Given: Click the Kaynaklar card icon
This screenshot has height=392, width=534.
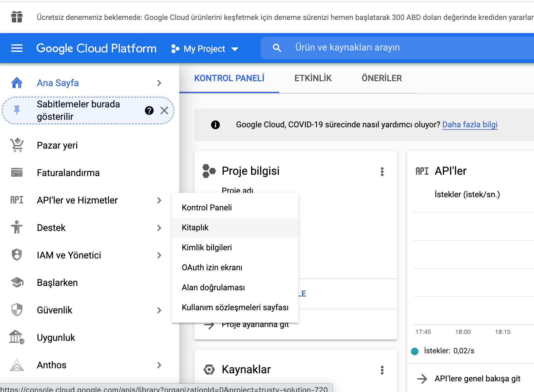Looking at the screenshot, I should pyautogui.click(x=209, y=370).
